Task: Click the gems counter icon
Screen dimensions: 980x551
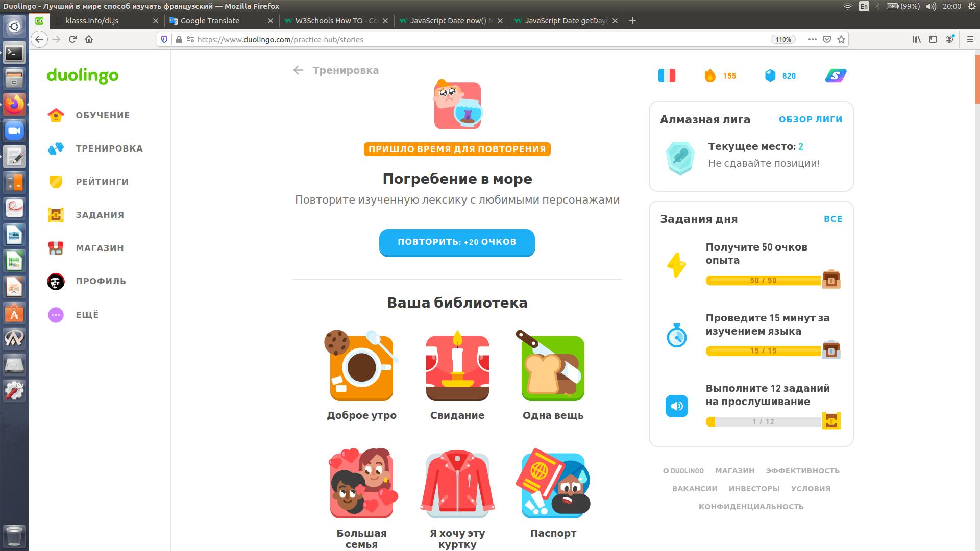Action: [770, 76]
